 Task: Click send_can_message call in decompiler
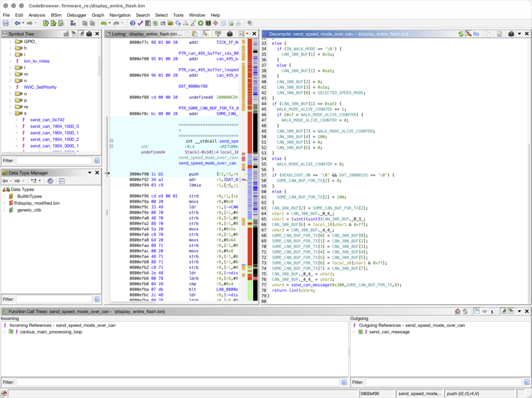(x=311, y=285)
